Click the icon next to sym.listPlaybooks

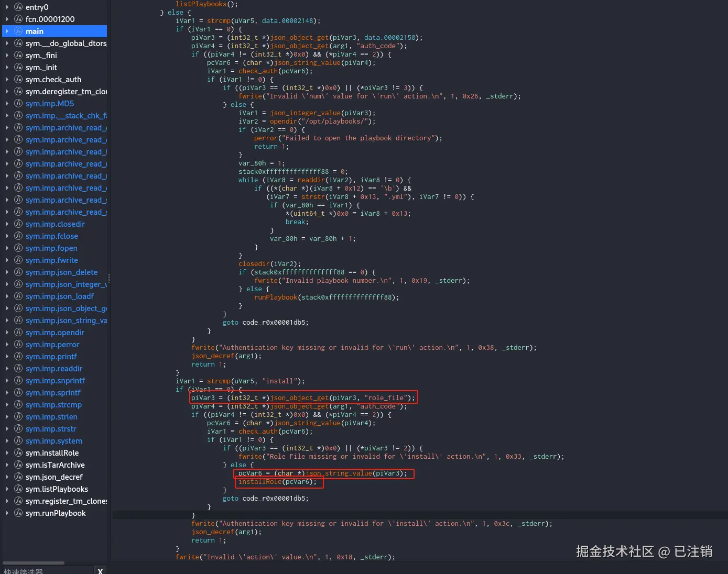coord(18,489)
